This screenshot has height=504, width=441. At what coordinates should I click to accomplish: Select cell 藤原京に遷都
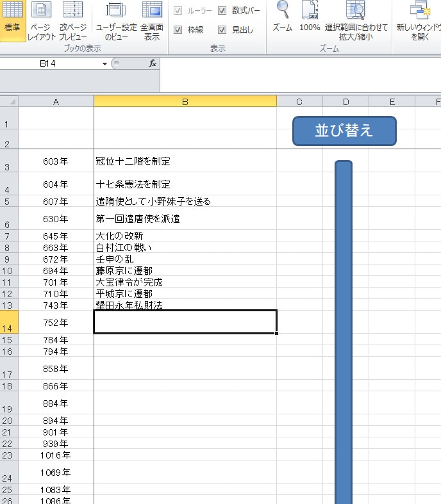pos(185,270)
